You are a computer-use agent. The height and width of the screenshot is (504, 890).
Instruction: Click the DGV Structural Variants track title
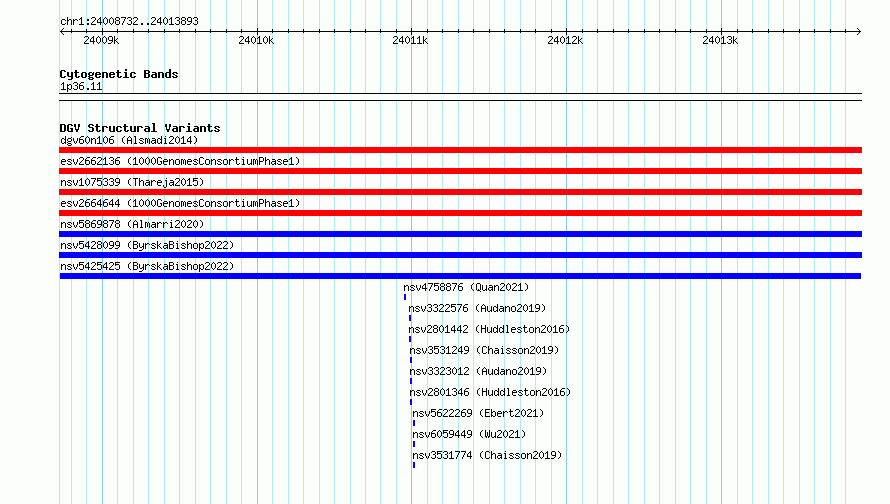(x=140, y=128)
